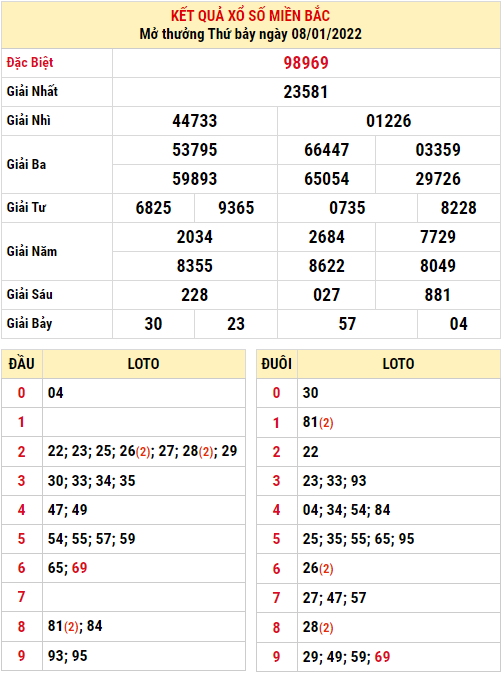Click the second prize number 44733
Viewport: 503px width, 674px height.
click(x=195, y=121)
